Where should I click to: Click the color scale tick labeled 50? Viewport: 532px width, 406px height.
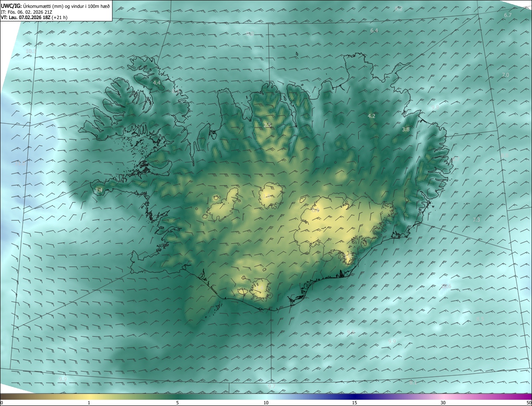529,403
